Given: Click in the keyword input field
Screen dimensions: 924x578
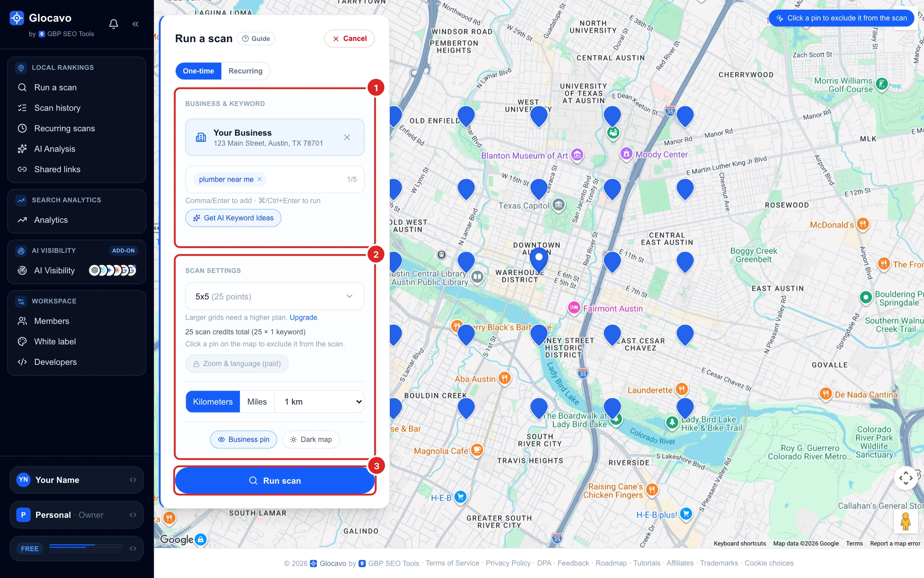Looking at the screenshot, I should pyautogui.click(x=275, y=179).
